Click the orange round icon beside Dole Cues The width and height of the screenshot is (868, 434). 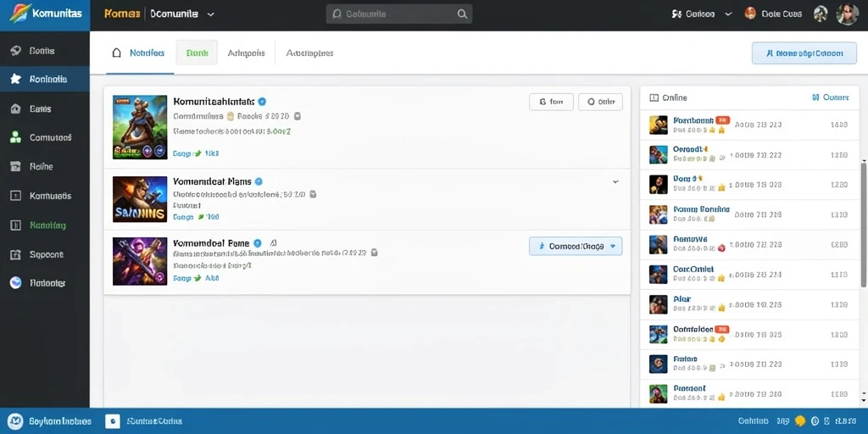750,14
